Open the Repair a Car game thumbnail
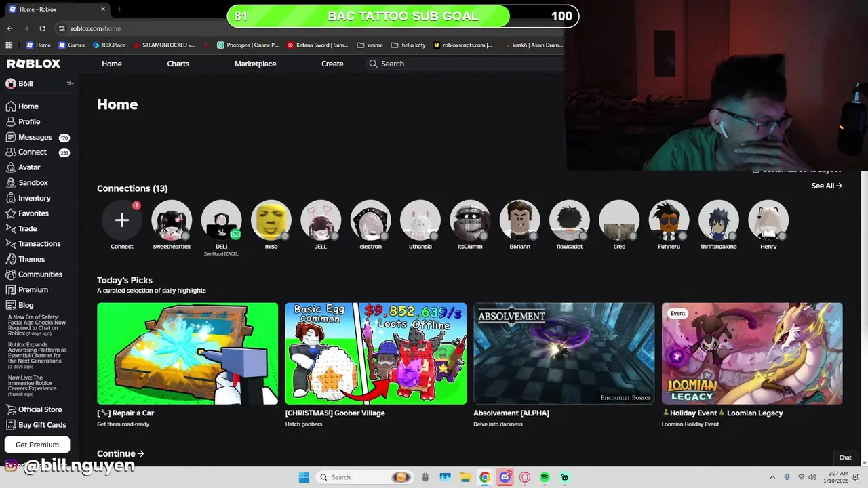This screenshot has width=868, height=488. [187, 353]
